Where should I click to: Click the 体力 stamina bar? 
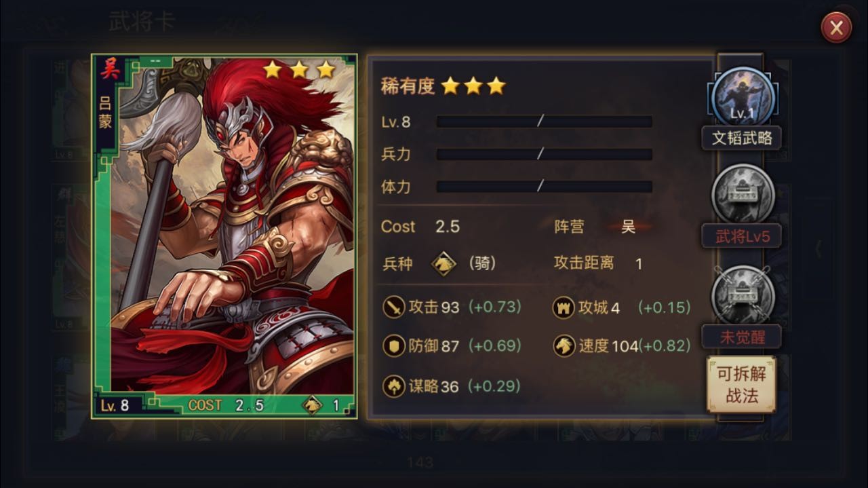[545, 186]
